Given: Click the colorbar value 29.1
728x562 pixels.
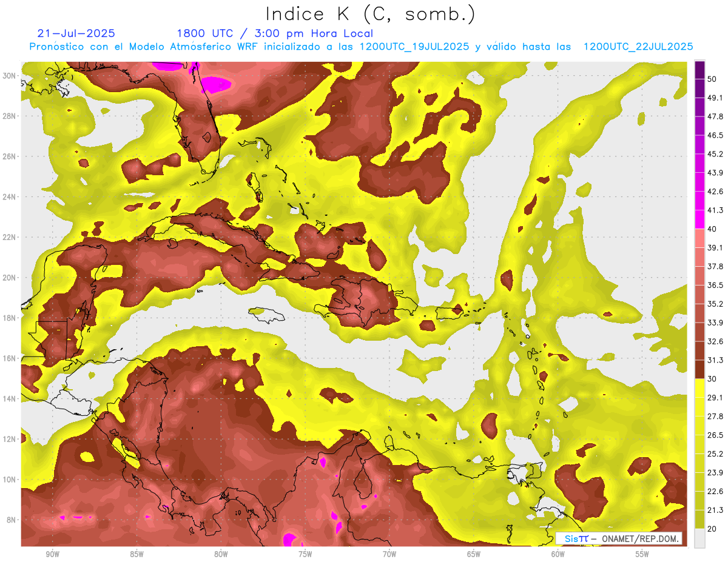Looking at the screenshot, I should click(715, 397).
